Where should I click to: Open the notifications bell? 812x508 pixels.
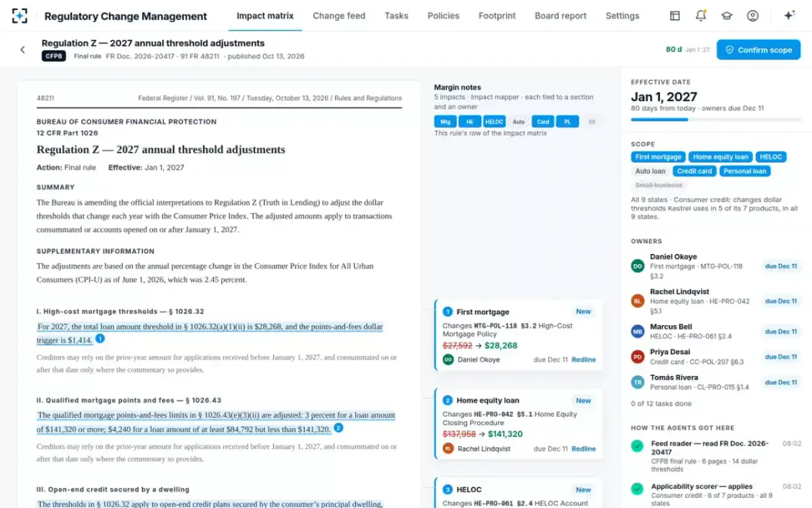(x=701, y=16)
